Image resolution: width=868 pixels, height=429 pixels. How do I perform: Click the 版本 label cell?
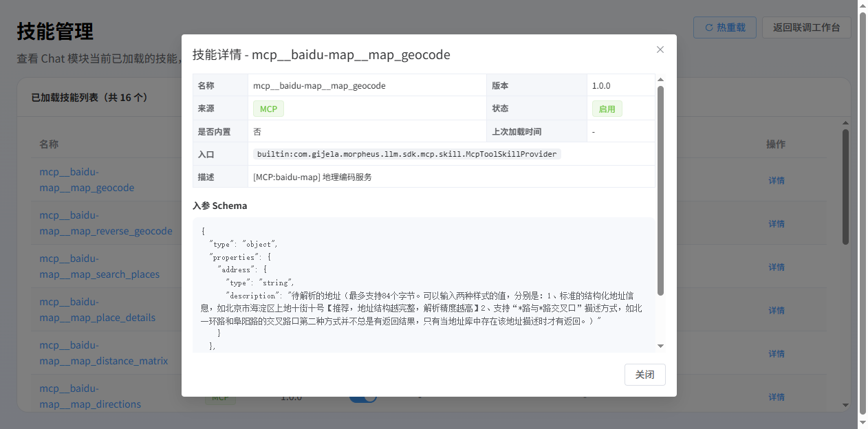(536, 86)
